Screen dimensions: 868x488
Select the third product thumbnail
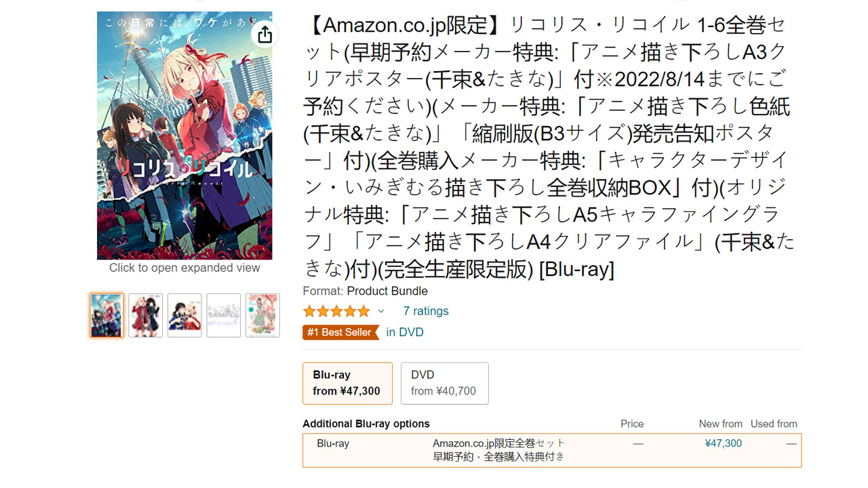pos(184,314)
